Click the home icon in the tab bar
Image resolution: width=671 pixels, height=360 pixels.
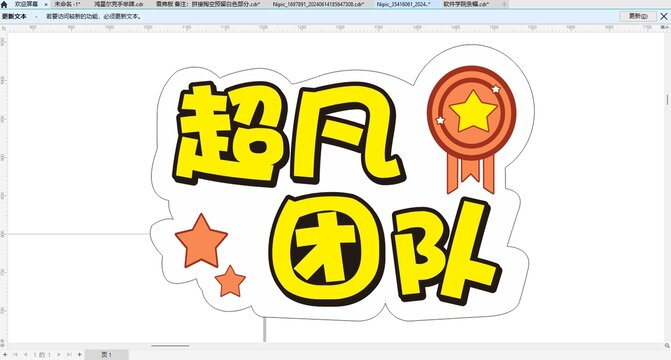pos(4,4)
